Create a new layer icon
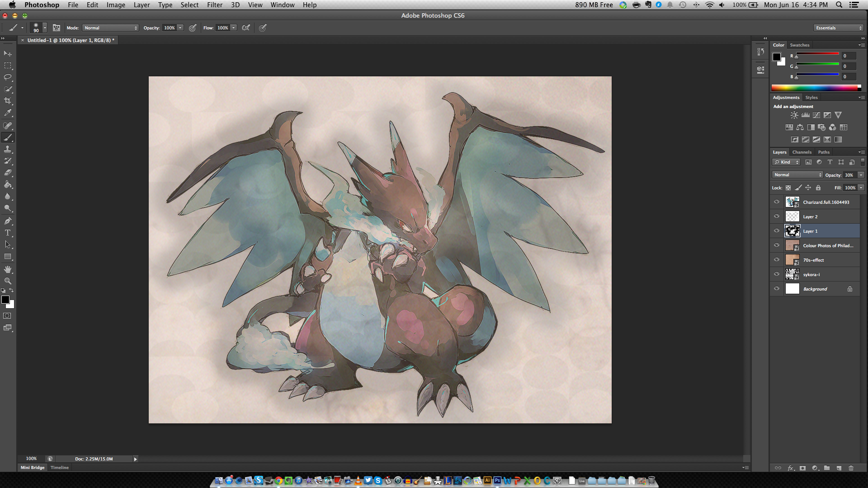The height and width of the screenshot is (488, 868). click(x=839, y=468)
